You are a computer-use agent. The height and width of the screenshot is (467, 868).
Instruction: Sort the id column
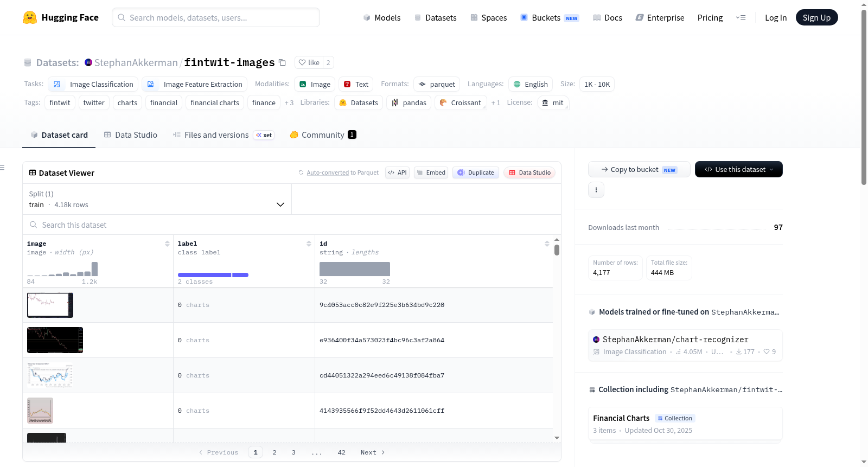pyautogui.click(x=547, y=244)
